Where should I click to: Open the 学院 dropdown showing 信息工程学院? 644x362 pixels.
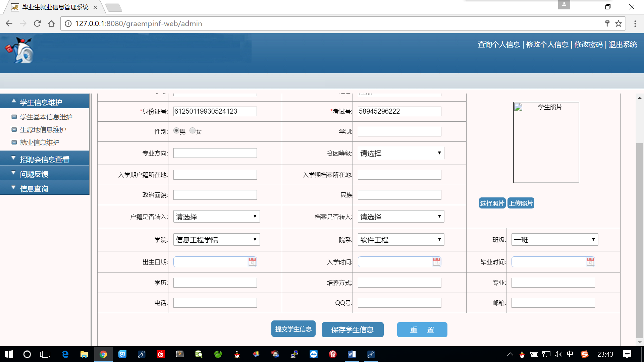pos(216,240)
